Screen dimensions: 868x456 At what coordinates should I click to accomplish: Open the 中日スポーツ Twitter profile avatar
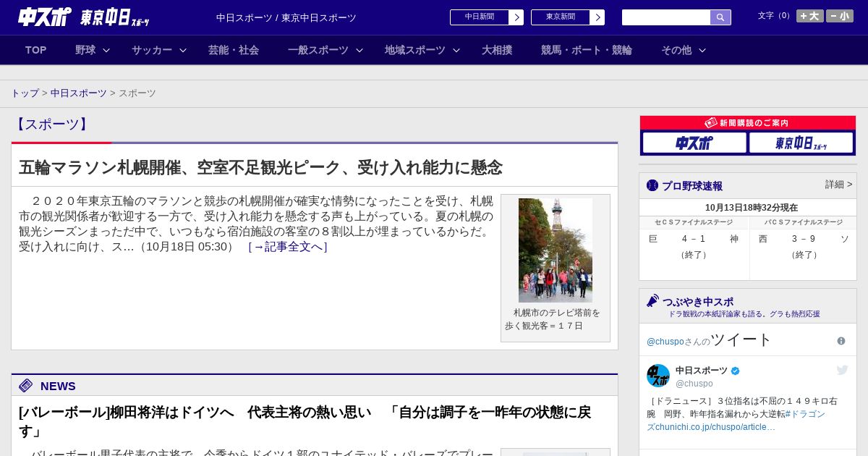pos(658,376)
